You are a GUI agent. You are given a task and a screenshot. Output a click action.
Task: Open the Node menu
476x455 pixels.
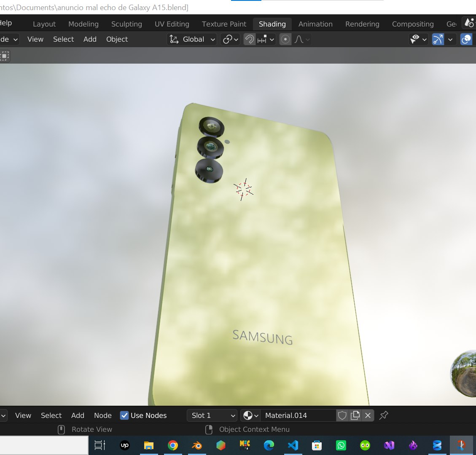pyautogui.click(x=102, y=415)
